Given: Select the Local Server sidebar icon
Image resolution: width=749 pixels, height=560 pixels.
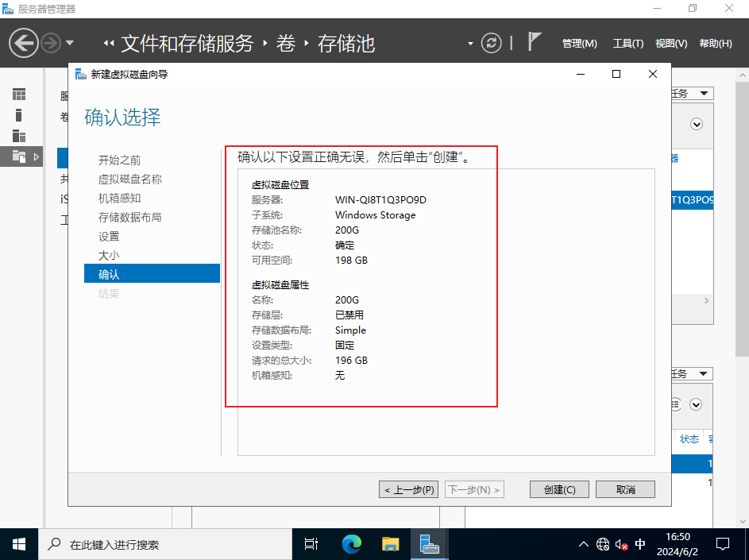Looking at the screenshot, I should [x=19, y=115].
